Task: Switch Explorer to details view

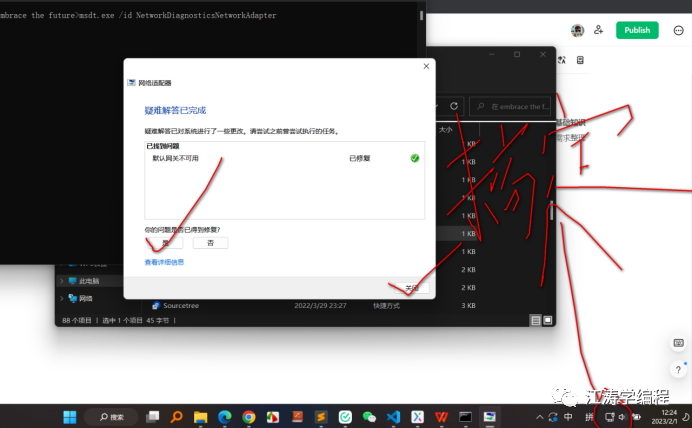Action: (536, 320)
